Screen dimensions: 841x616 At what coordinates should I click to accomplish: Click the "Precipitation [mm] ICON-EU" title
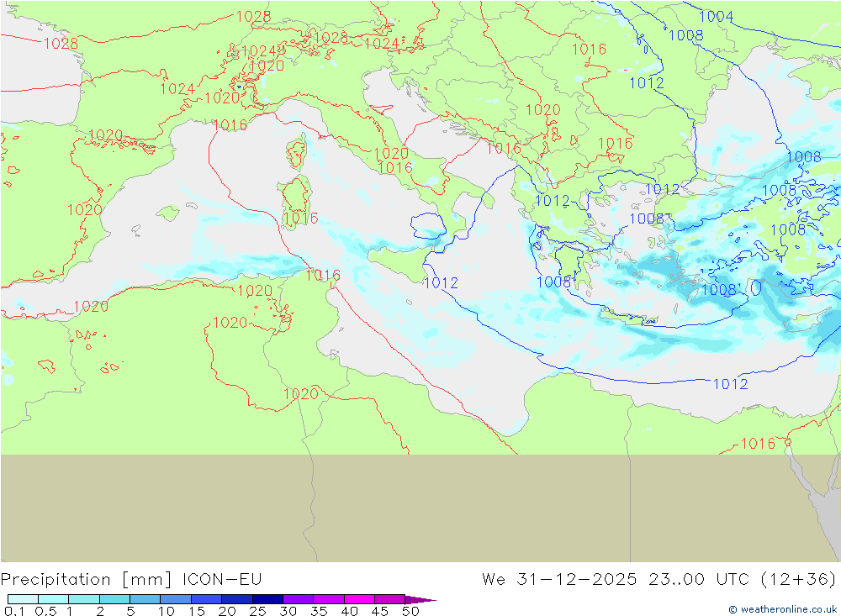[131, 580]
